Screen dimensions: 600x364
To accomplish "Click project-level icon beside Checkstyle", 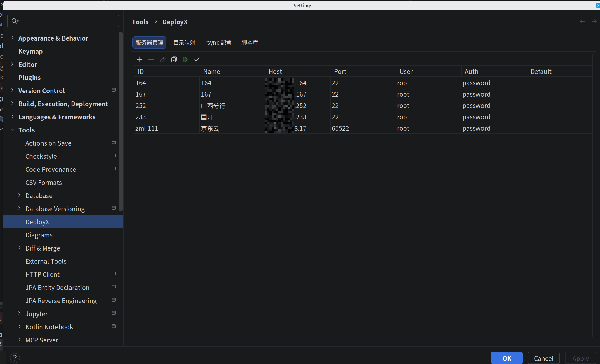I will click(x=114, y=155).
